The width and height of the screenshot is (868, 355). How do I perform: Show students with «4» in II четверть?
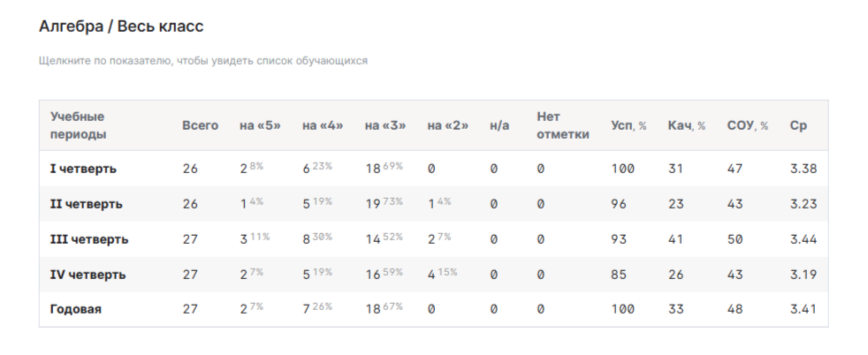point(317,203)
